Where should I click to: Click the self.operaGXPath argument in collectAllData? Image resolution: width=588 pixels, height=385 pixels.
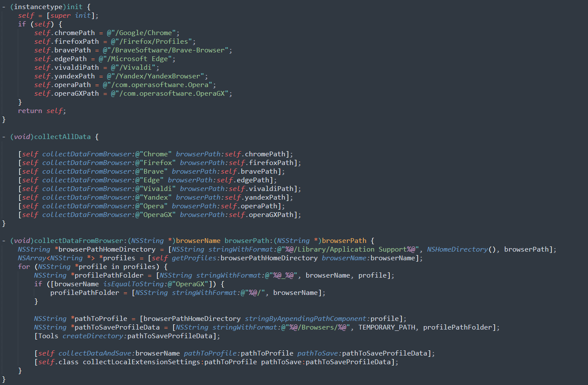(x=262, y=215)
